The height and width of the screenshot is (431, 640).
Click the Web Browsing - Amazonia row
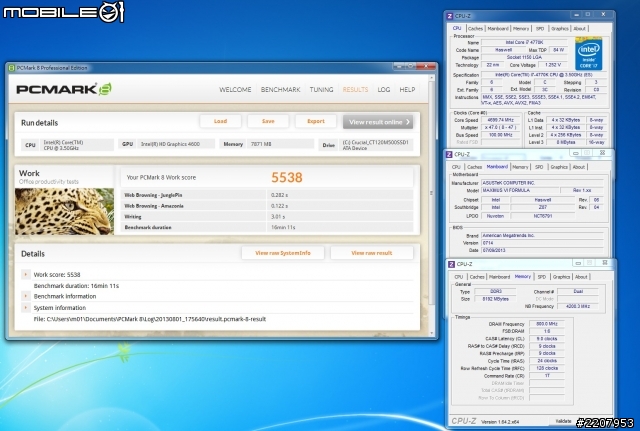coord(267,206)
